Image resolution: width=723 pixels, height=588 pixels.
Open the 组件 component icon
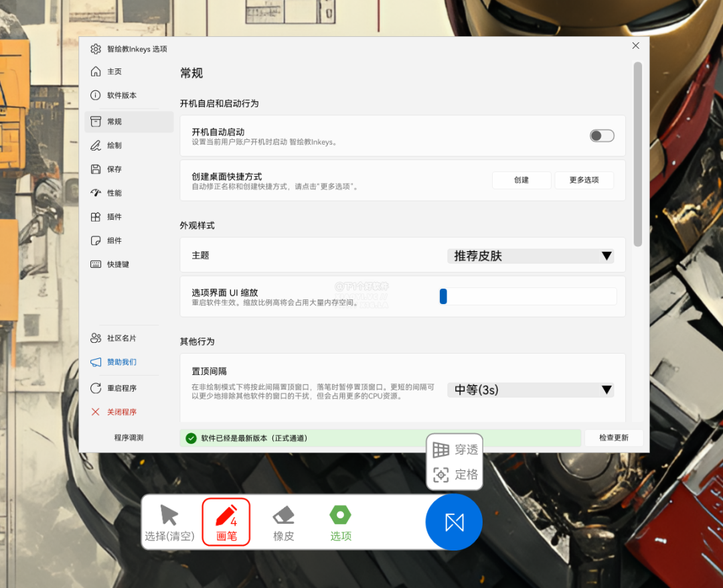96,240
